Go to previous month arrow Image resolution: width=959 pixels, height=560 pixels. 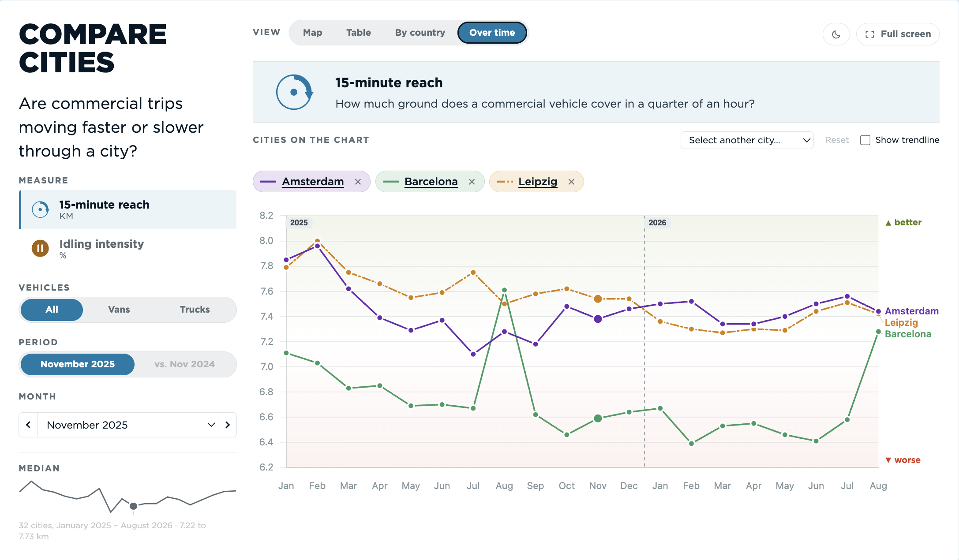pos(28,425)
